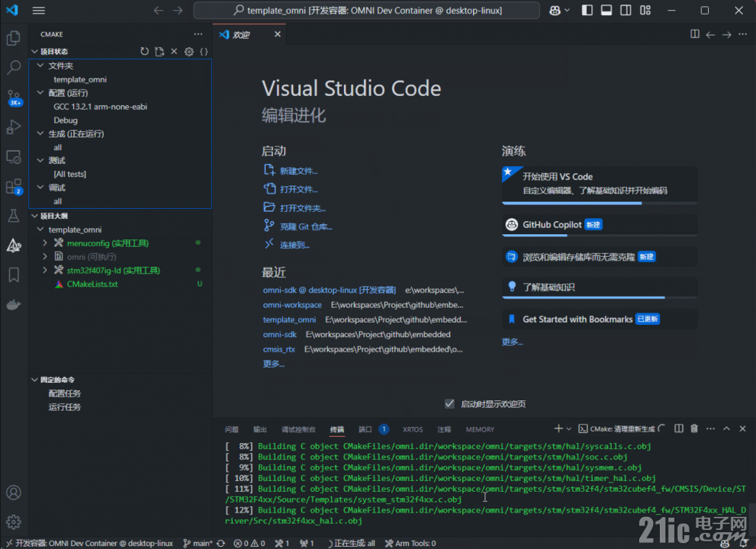756x549 pixels.
Task: Click the title bar command center search box
Action: tap(366, 10)
